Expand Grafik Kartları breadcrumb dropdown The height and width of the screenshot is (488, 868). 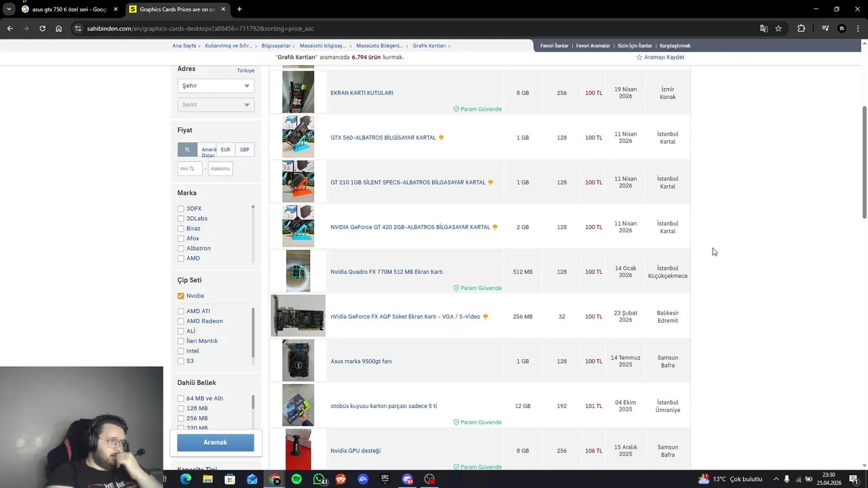coord(450,45)
